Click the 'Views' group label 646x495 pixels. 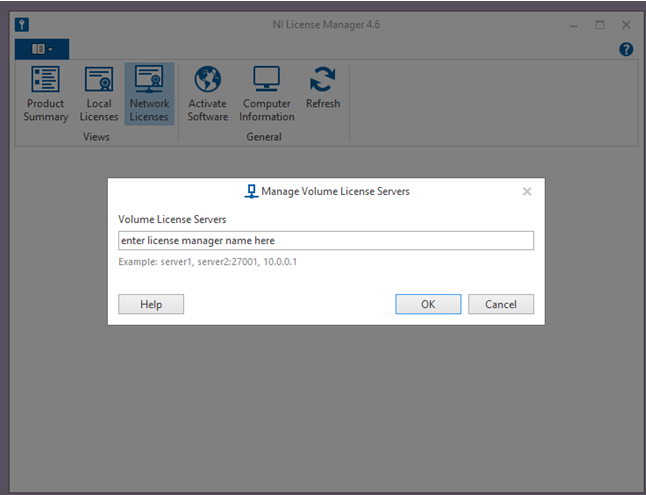click(96, 137)
